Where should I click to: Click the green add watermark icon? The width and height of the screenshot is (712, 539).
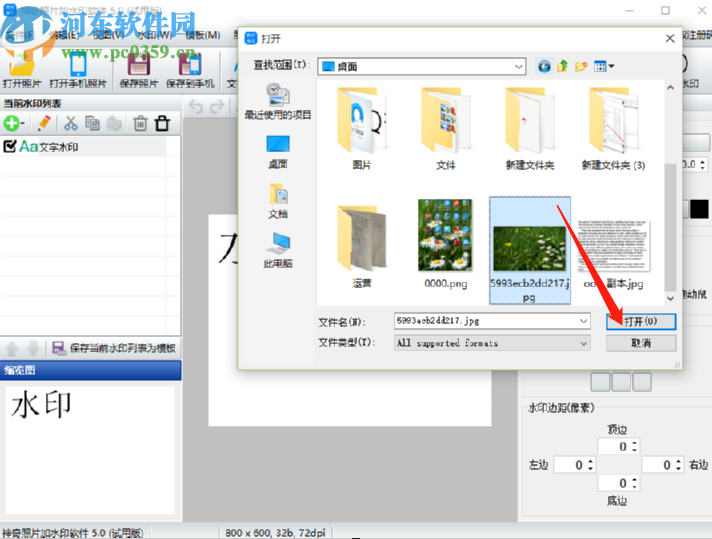11,123
